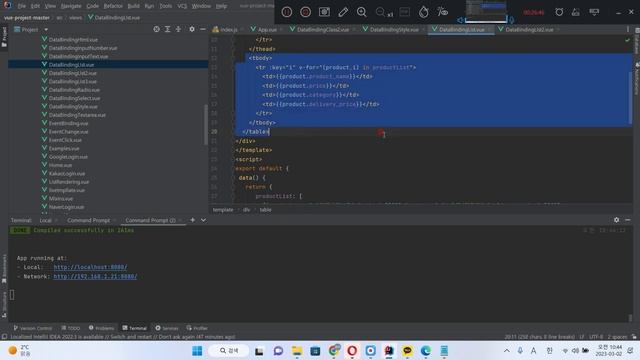Open the 192.168 network URL link
The height and width of the screenshot is (360, 640).
(95, 276)
